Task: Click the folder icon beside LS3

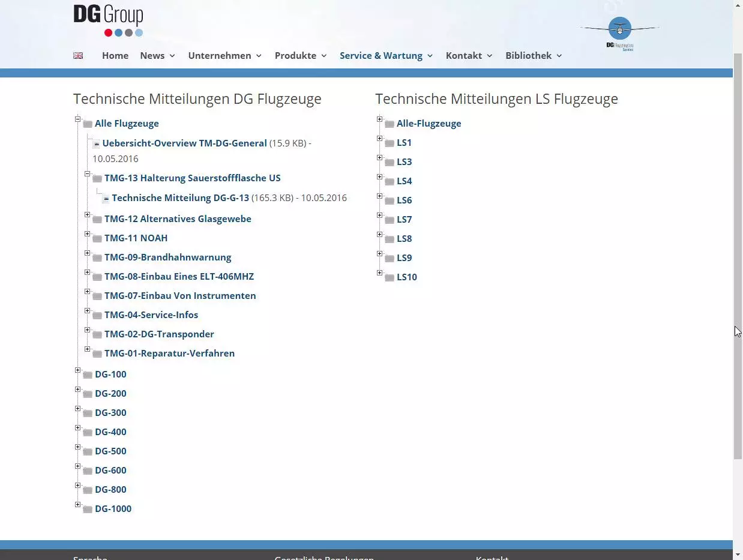Action: [x=390, y=163]
